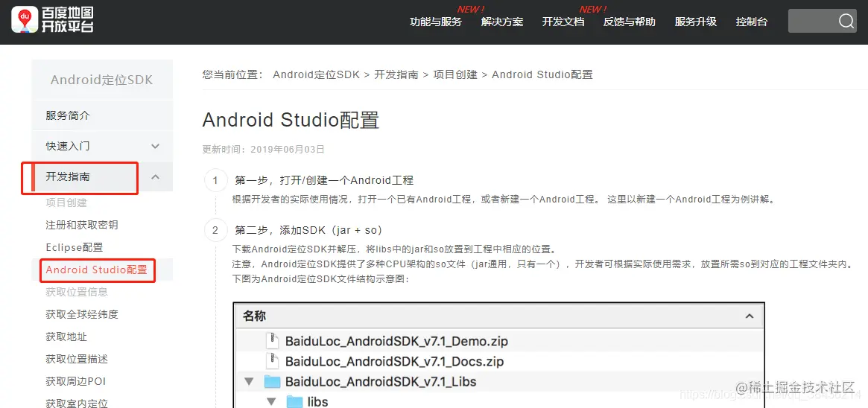Open the 开发文档 menu
This screenshot has height=408, width=868.
coord(563,22)
